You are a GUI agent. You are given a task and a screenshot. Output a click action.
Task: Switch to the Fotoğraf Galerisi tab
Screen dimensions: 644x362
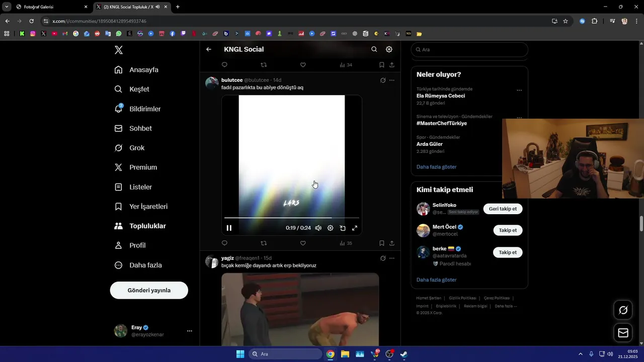[51, 7]
